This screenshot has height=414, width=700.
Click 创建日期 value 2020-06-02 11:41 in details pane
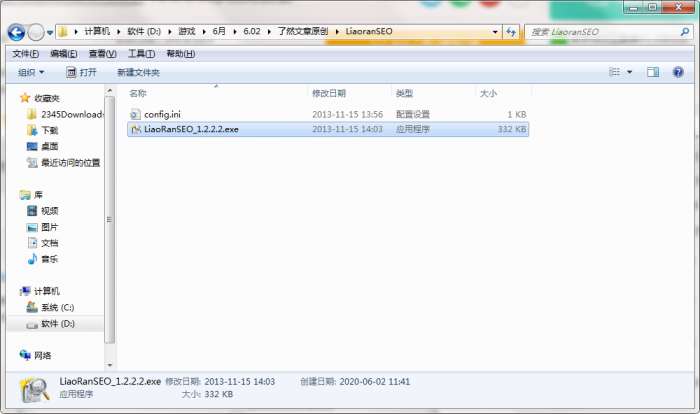(375, 382)
